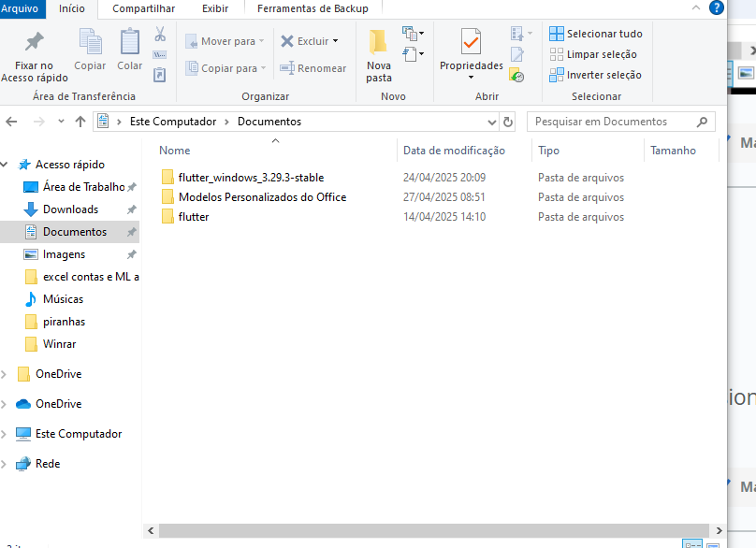Select the Modelos Personalizados do Office folder

[x=262, y=197]
